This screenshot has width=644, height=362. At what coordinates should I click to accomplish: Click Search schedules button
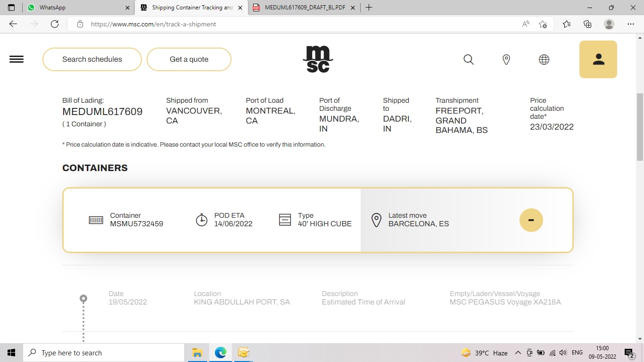pyautogui.click(x=92, y=59)
